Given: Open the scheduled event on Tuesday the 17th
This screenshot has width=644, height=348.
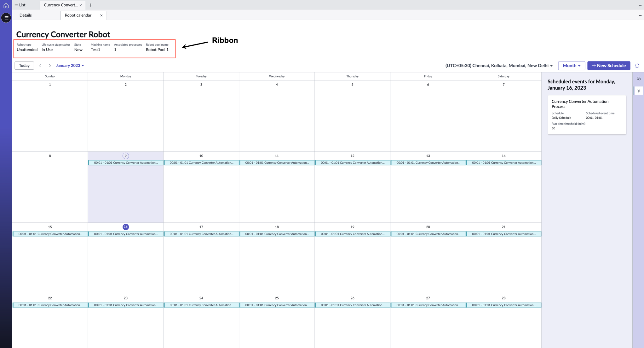Looking at the screenshot, I should click(x=201, y=234).
